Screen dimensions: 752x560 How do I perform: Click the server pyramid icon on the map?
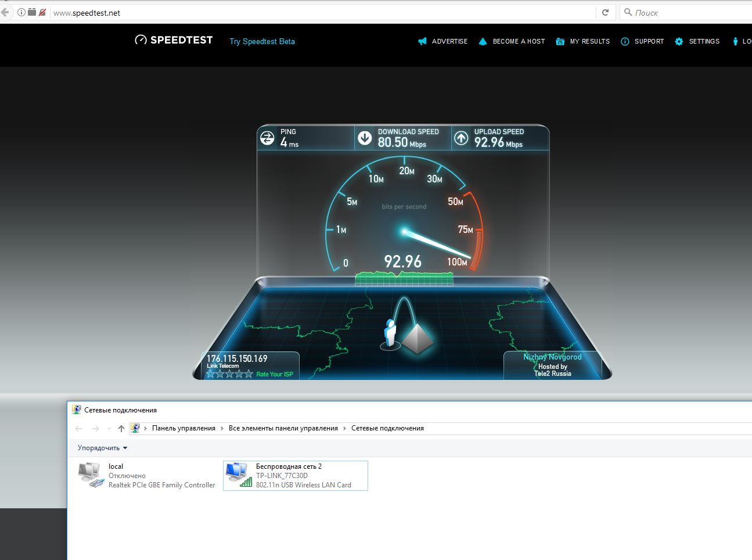coord(418,338)
